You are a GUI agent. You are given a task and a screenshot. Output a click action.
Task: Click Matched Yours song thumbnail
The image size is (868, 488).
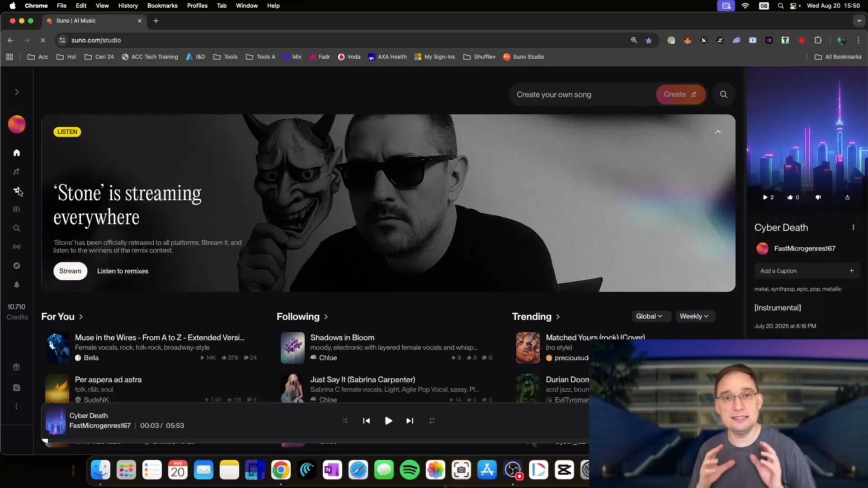(528, 348)
